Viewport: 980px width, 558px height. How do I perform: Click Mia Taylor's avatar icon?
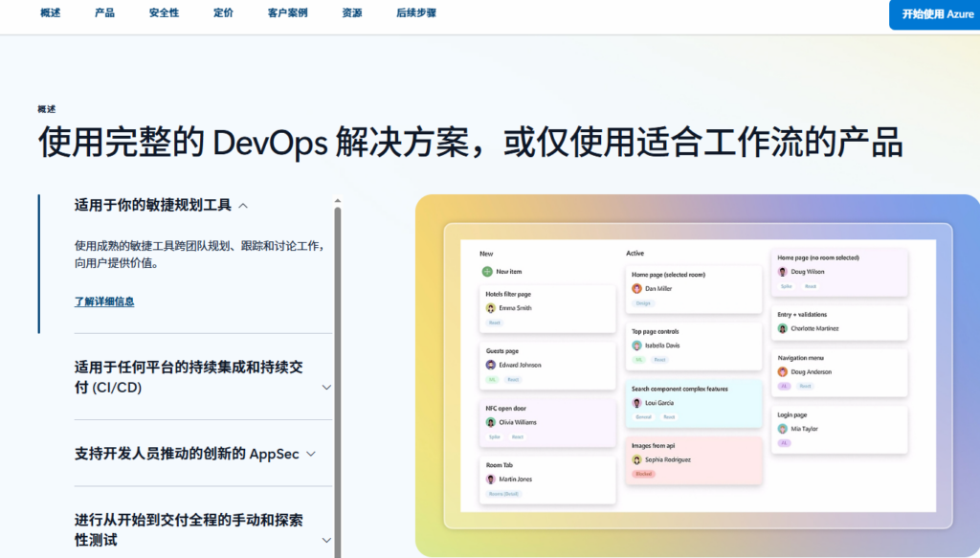[783, 429]
